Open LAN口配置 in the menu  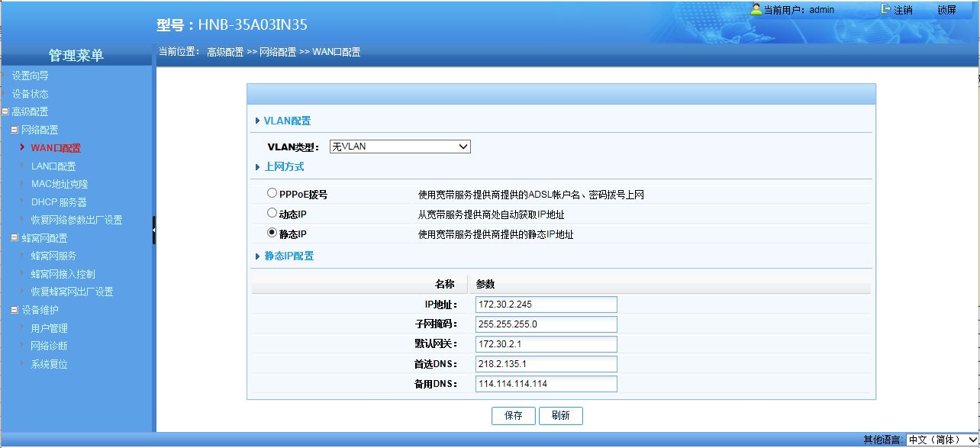click(x=53, y=166)
